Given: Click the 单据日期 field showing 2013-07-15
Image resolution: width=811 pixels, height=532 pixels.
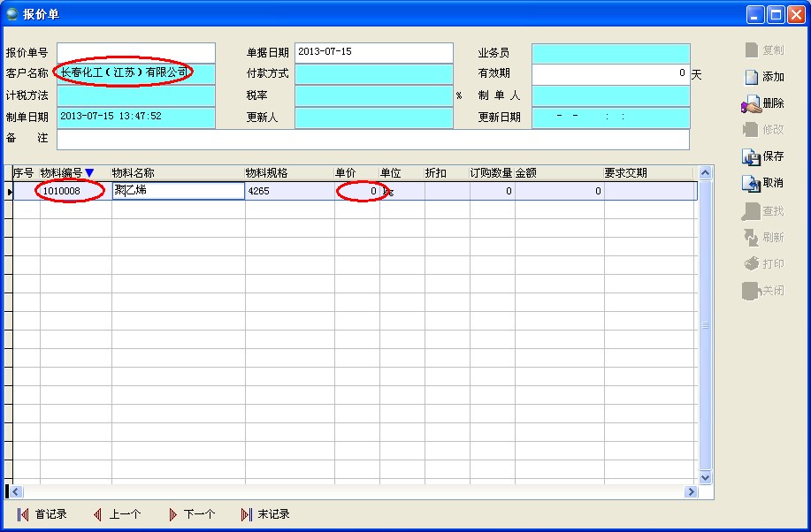Looking at the screenshot, I should pos(372,53).
